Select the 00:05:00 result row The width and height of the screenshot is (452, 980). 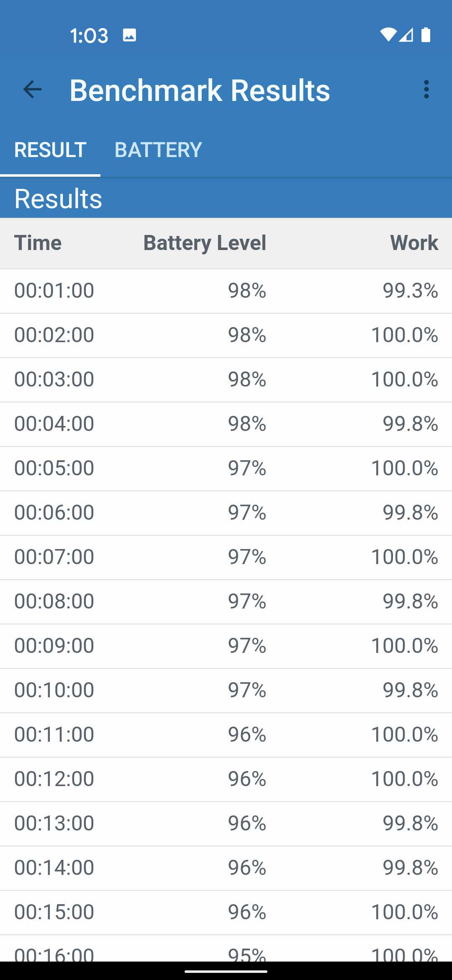click(x=226, y=468)
